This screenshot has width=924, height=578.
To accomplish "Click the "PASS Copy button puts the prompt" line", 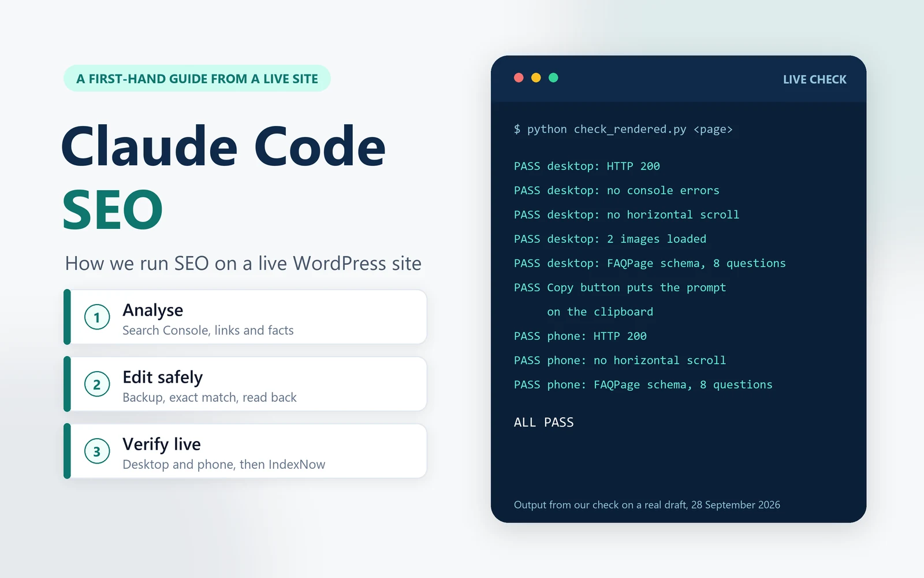I will pos(620,288).
